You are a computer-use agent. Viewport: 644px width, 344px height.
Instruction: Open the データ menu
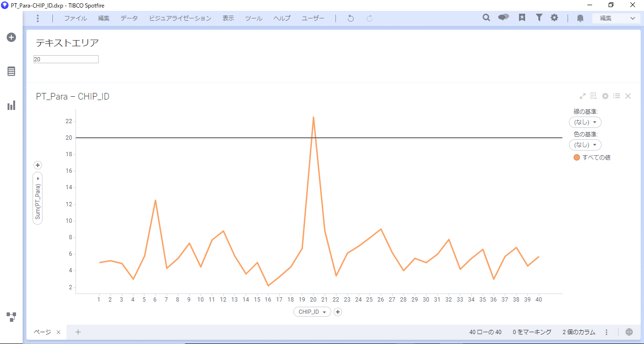(x=129, y=18)
